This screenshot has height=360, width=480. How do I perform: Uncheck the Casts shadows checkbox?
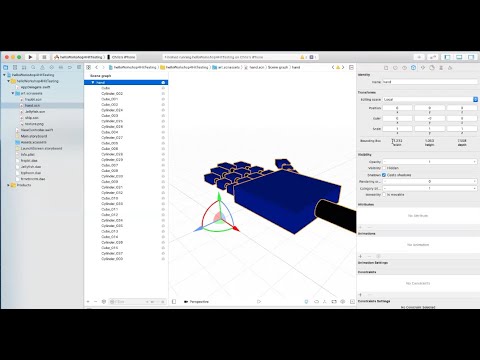(x=384, y=175)
